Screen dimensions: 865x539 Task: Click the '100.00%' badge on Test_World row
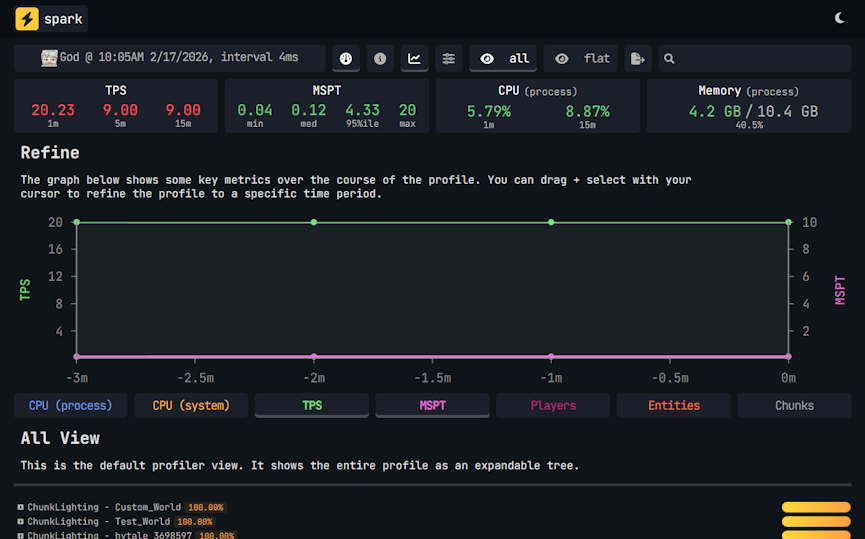coord(195,522)
